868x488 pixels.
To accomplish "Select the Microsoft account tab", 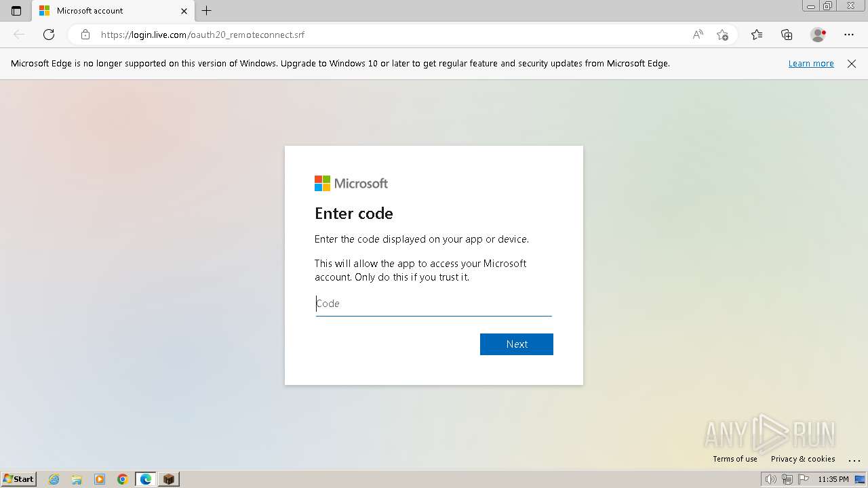I will tap(113, 11).
